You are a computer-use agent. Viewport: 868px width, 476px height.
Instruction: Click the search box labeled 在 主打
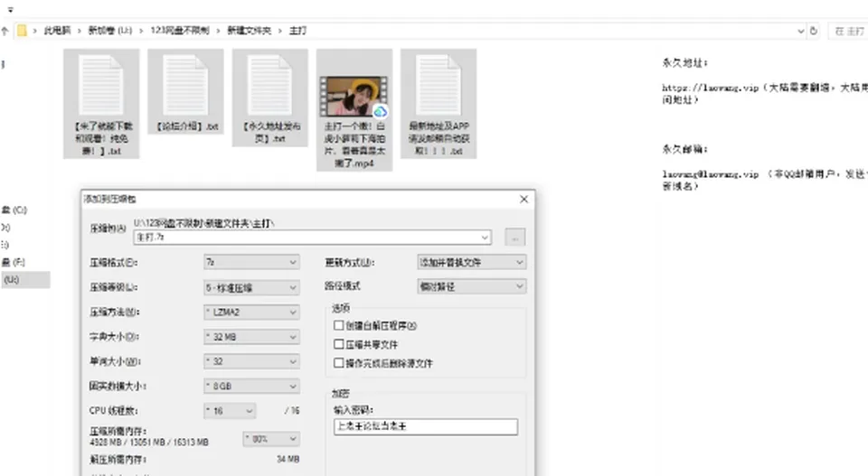847,31
